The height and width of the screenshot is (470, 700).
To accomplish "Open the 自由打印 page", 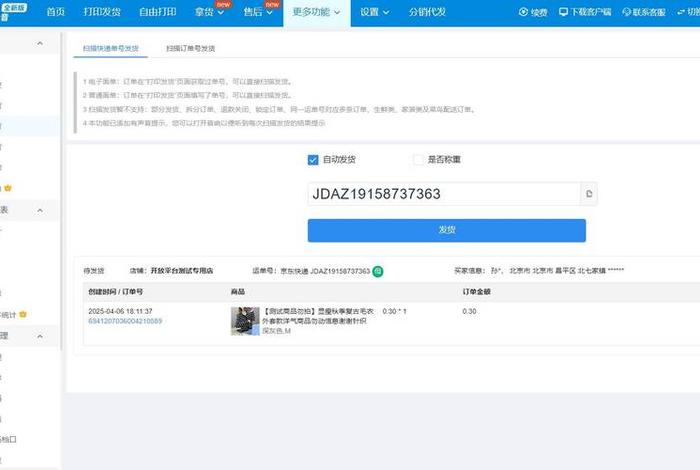I will point(158,12).
